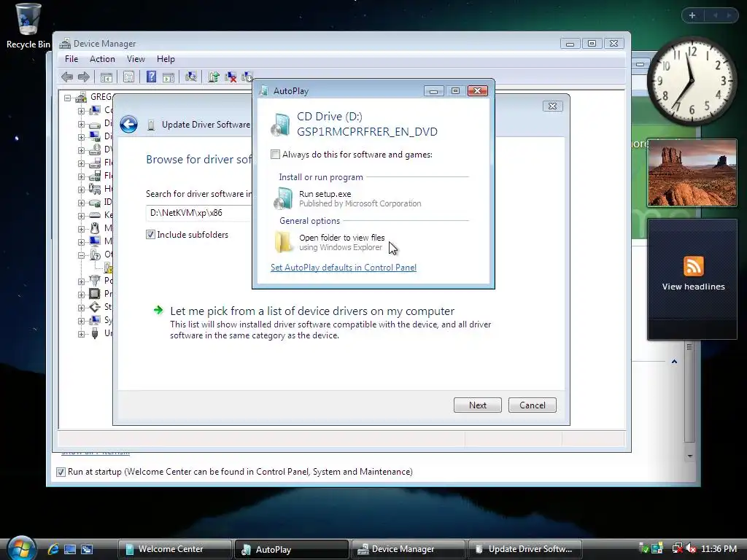
Task: Expand the node next to the keyboard icon
Action: [81, 216]
